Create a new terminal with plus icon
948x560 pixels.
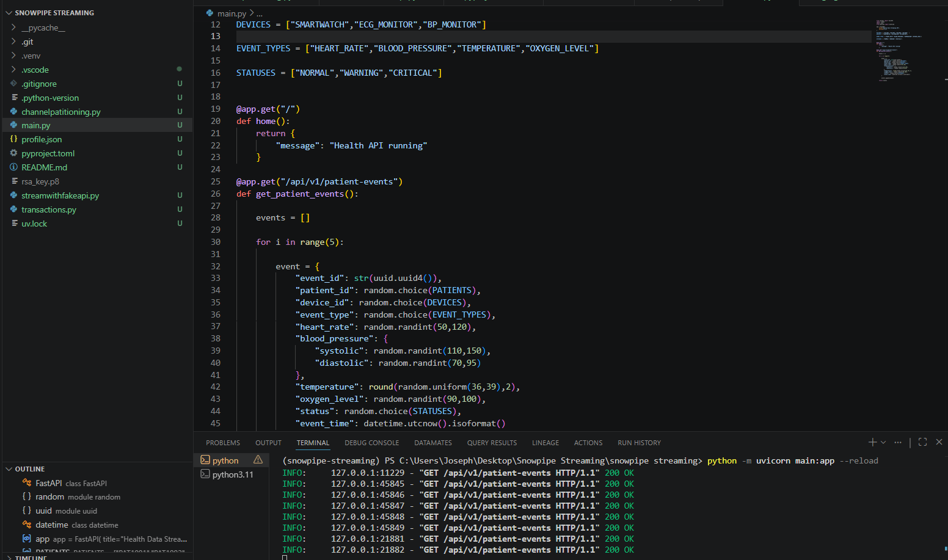point(873,442)
